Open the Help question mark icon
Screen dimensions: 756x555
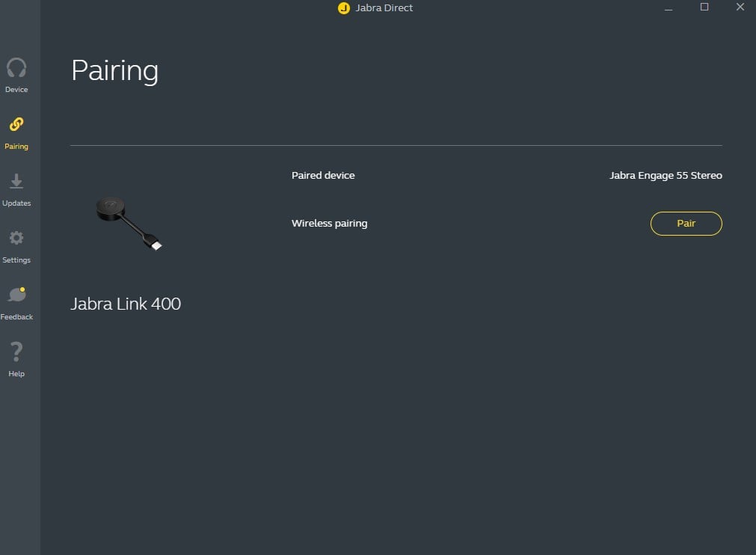pos(16,352)
